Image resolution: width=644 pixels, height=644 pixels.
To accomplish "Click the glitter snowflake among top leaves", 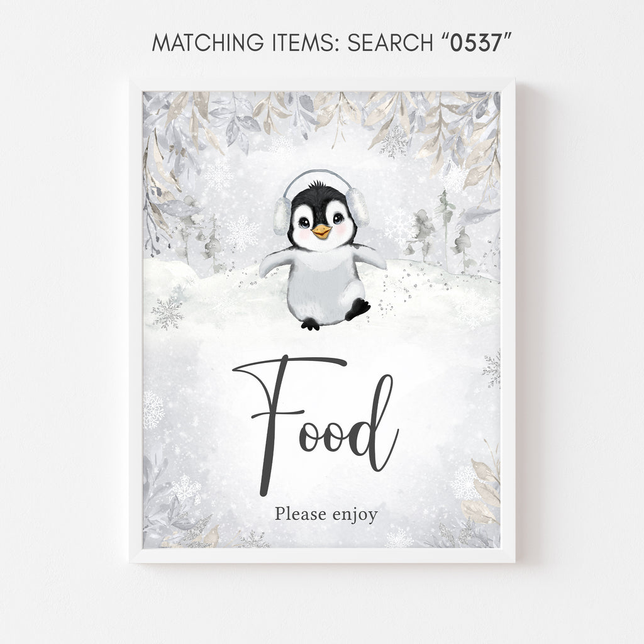I will click(x=394, y=142).
